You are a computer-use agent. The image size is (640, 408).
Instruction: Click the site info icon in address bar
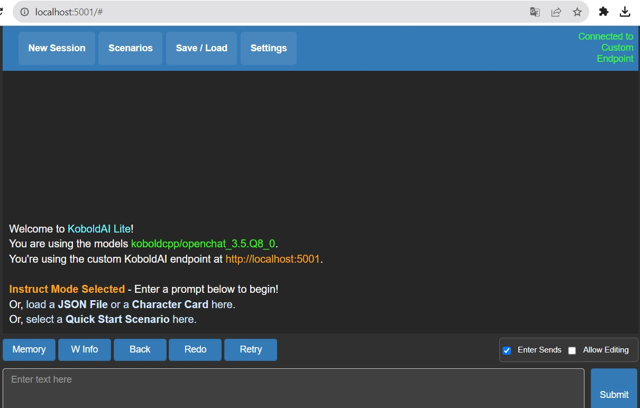click(x=24, y=12)
